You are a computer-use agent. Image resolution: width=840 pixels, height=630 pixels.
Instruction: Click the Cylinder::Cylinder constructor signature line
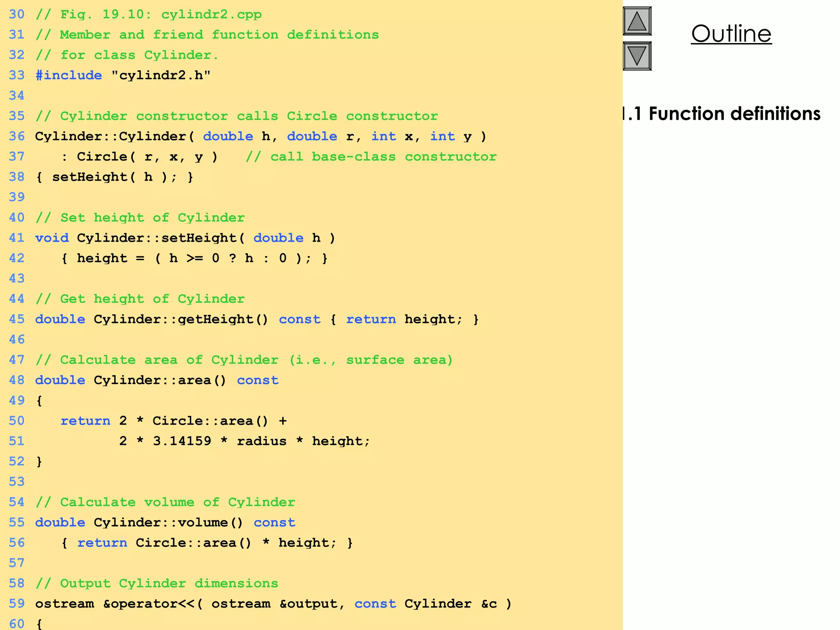coord(261,137)
